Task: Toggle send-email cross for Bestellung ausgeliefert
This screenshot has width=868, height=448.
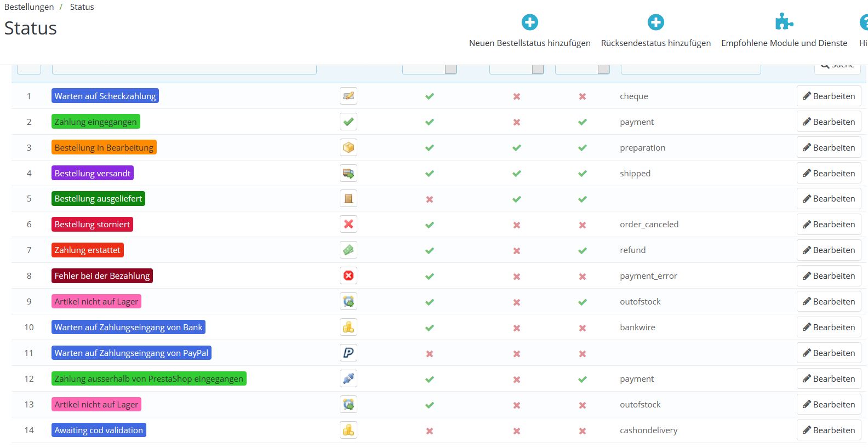Action: pos(430,199)
